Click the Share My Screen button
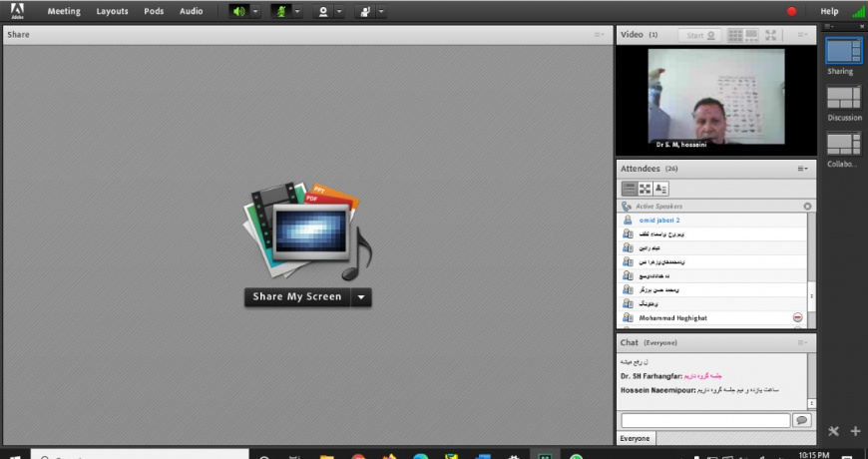 (297, 296)
